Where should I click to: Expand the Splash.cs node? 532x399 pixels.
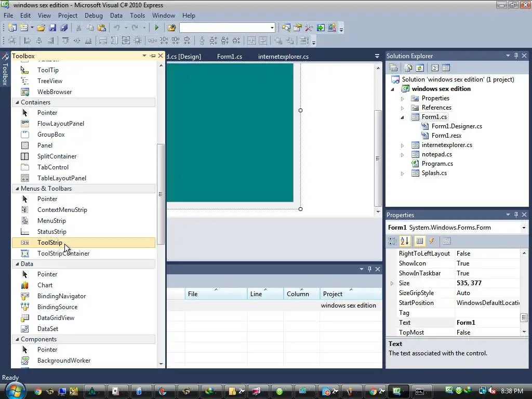click(x=403, y=174)
